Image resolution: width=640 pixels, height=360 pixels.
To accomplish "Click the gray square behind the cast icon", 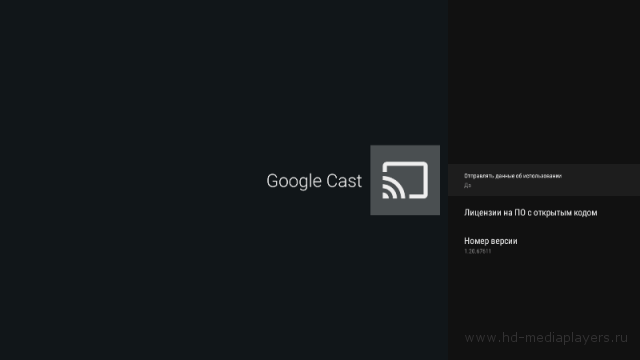I will 405,180.
